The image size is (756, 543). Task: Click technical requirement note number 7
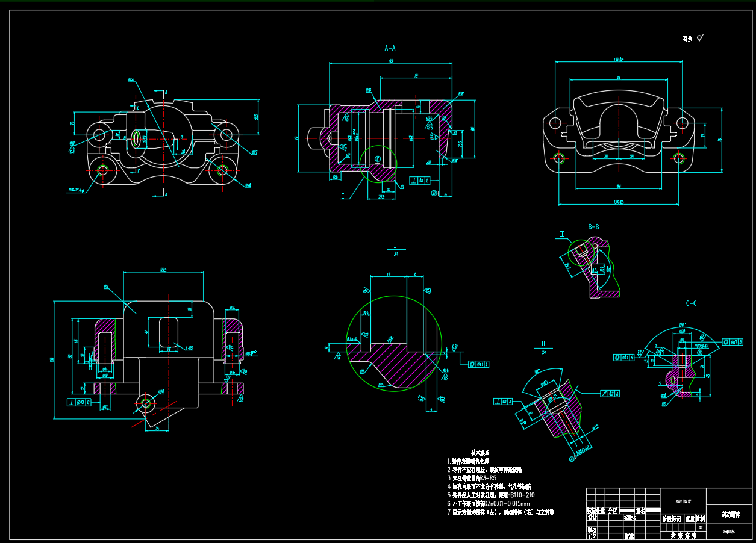tap(501, 512)
